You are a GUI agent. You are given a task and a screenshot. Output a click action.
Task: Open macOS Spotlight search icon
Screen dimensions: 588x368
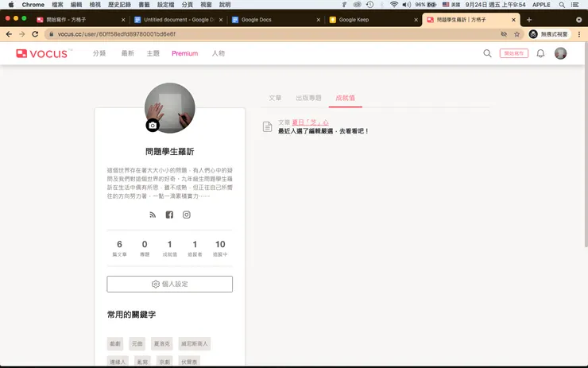click(561, 5)
